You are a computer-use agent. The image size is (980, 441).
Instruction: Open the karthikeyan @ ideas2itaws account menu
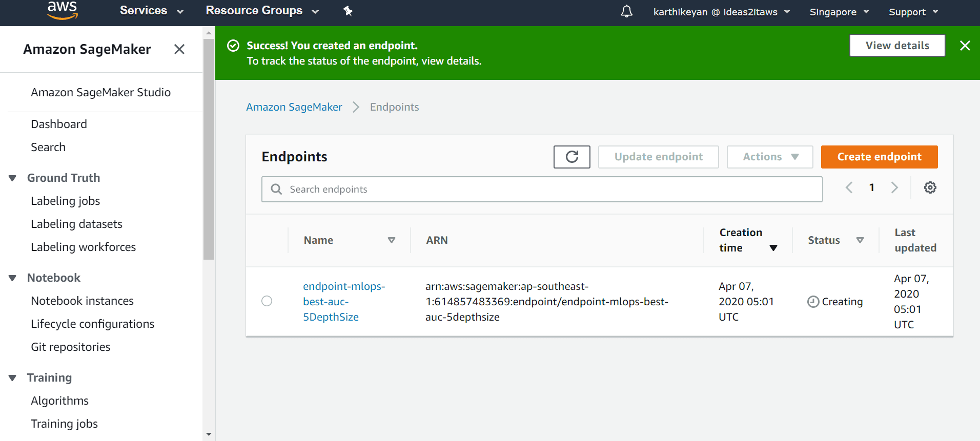tap(722, 12)
